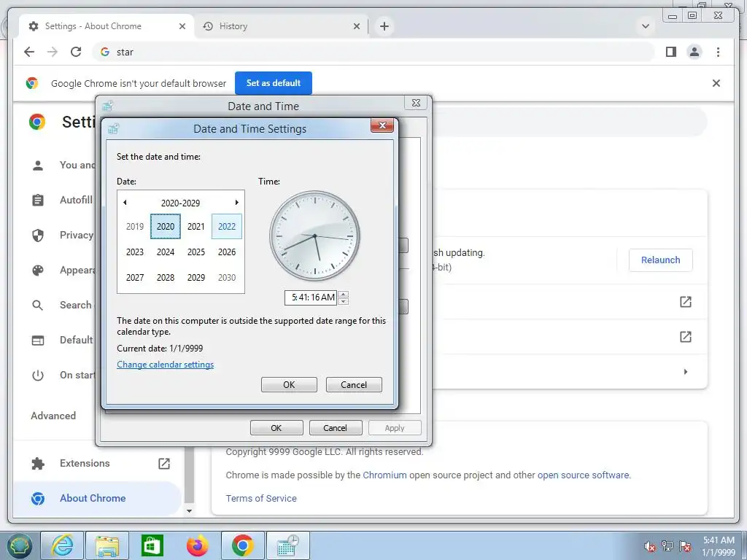Image resolution: width=747 pixels, height=560 pixels.
Task: Click the Extensions external link icon
Action: coord(164,463)
